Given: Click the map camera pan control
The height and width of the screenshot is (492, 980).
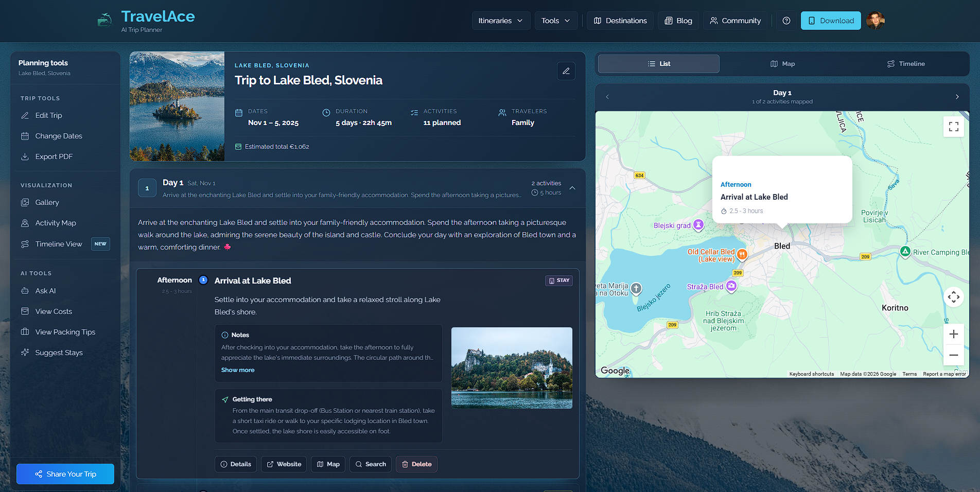Looking at the screenshot, I should 953,297.
